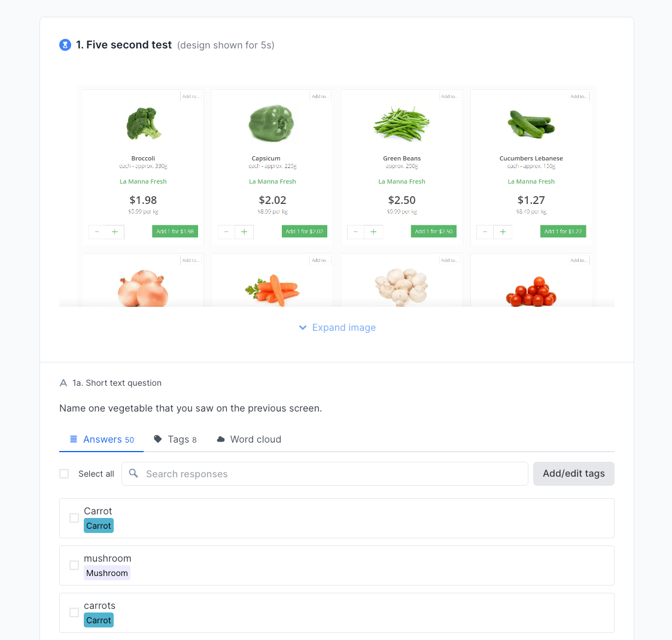Click the magnifier icon in search box
Screen dimensions: 672x640
[x=134, y=474]
